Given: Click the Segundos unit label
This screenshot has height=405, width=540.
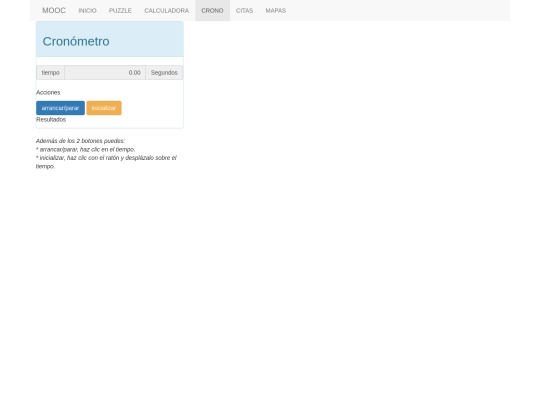Looking at the screenshot, I should pyautogui.click(x=164, y=73).
